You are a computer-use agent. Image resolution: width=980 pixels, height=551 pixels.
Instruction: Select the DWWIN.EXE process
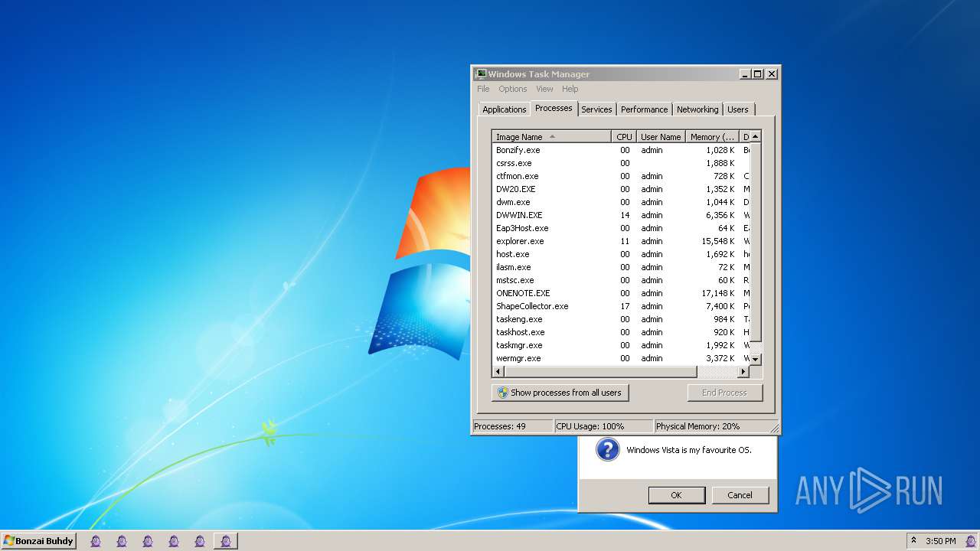[621, 215]
